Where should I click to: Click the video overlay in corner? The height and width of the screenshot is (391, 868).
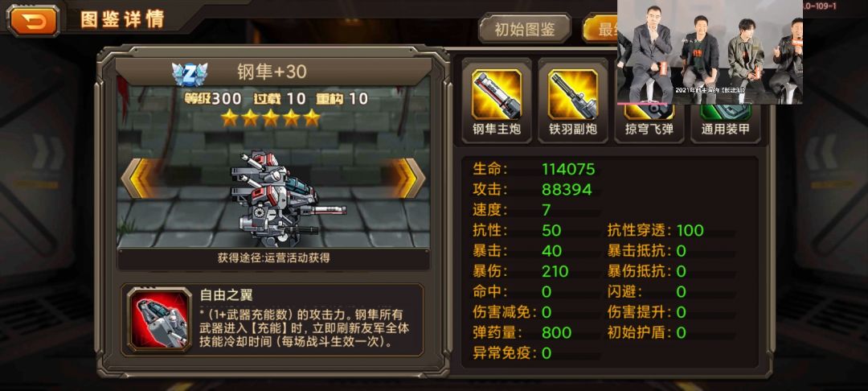pos(710,52)
